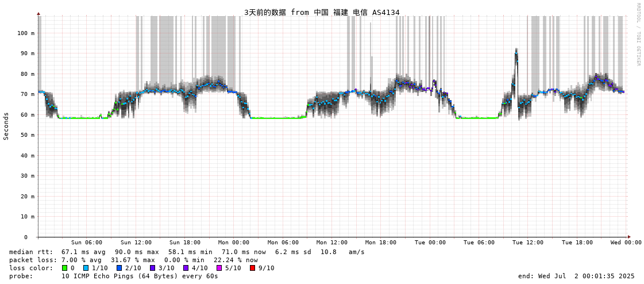Click the "Wed 00:00" time axis label
Screen dimensions: 644x284
(626, 243)
